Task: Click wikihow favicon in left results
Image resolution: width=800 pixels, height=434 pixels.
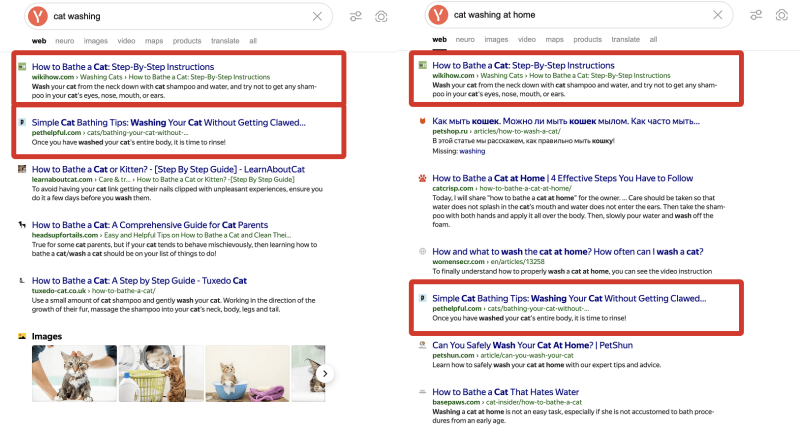Action: [x=22, y=66]
